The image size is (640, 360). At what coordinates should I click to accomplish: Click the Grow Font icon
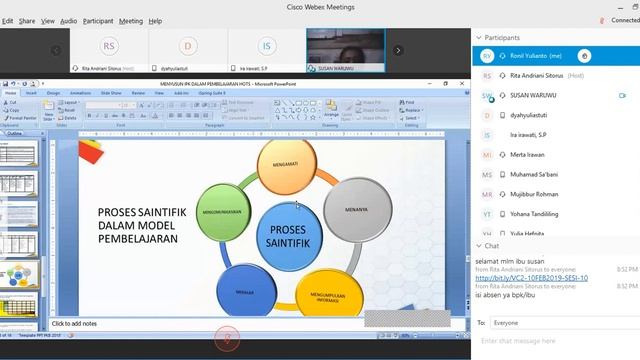(x=141, y=105)
